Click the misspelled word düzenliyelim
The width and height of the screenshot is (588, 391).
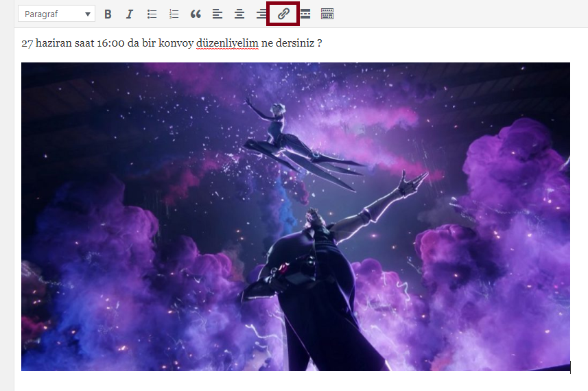tap(227, 43)
